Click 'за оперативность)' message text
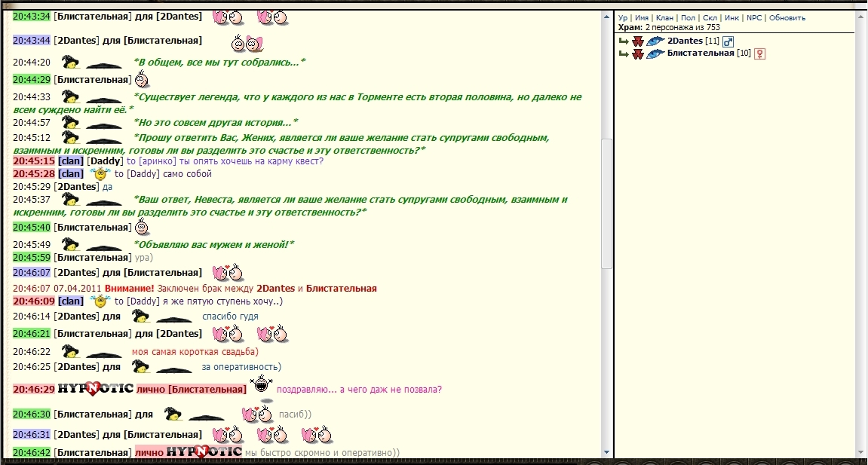868x465 pixels. [241, 366]
